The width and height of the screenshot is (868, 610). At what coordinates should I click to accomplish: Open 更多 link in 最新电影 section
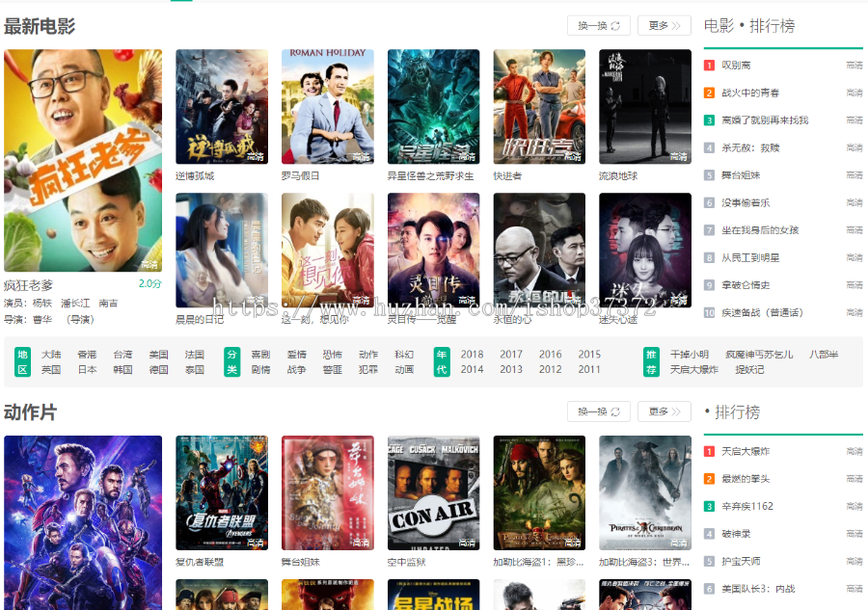coord(665,25)
